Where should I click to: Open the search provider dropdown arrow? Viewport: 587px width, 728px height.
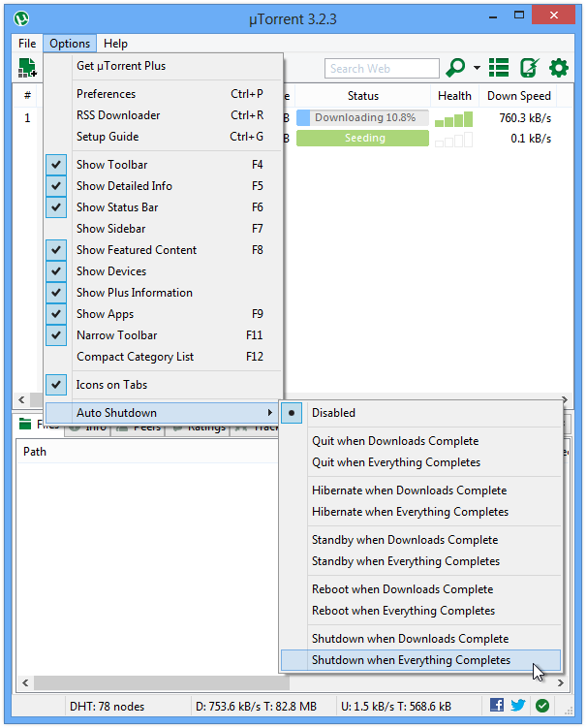point(477,68)
